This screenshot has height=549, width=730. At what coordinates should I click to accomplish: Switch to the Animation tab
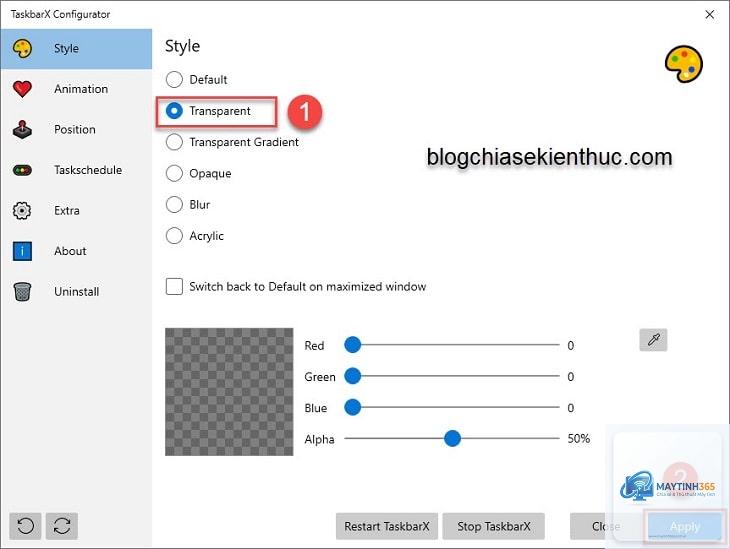pos(76,89)
